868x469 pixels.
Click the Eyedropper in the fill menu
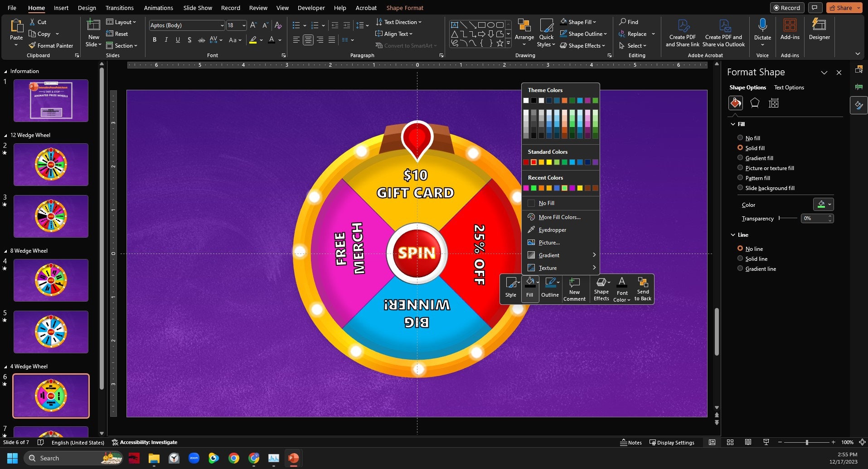coord(552,230)
